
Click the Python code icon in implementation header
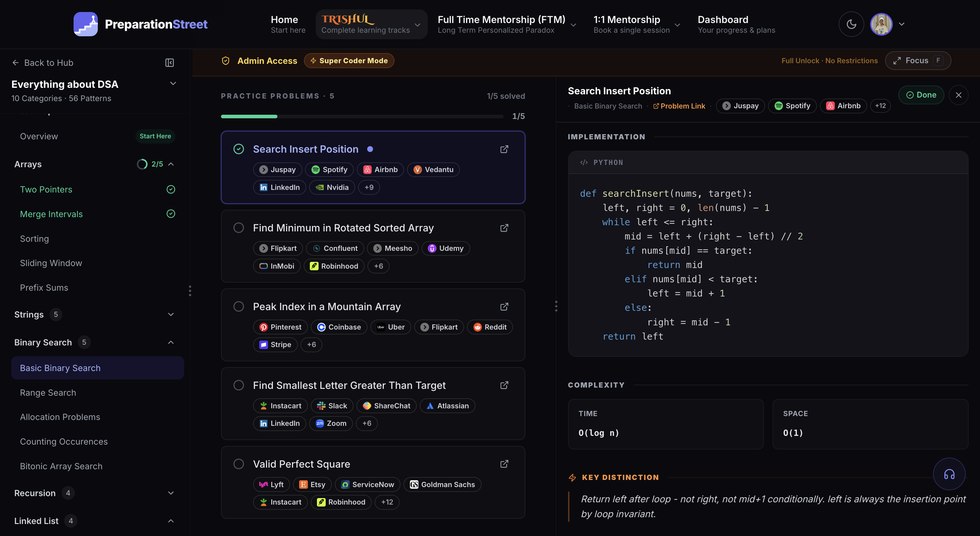584,162
